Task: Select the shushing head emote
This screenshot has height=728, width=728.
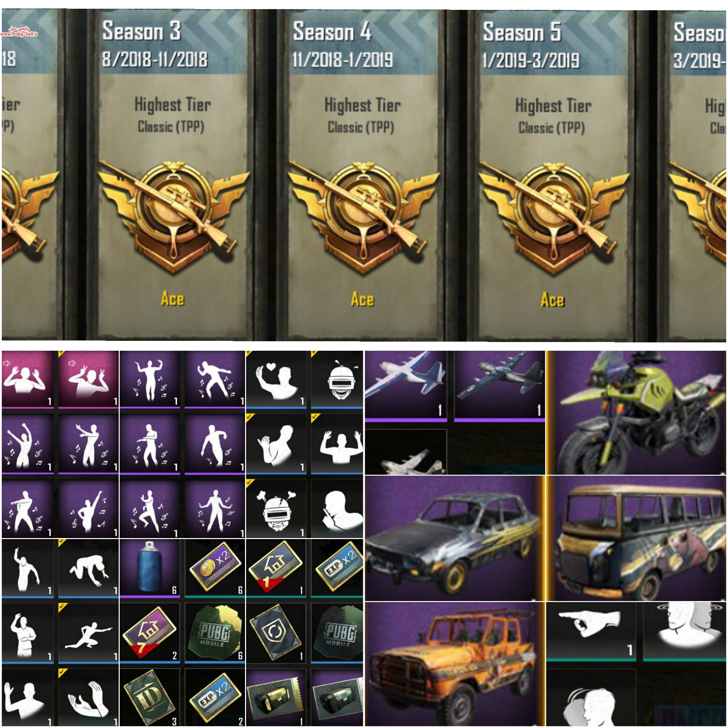Action: click(x=337, y=509)
